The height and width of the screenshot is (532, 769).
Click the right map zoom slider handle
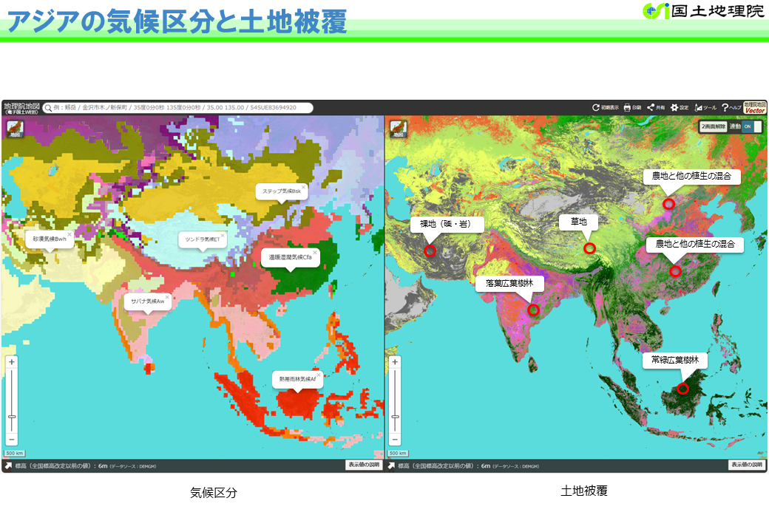click(395, 417)
